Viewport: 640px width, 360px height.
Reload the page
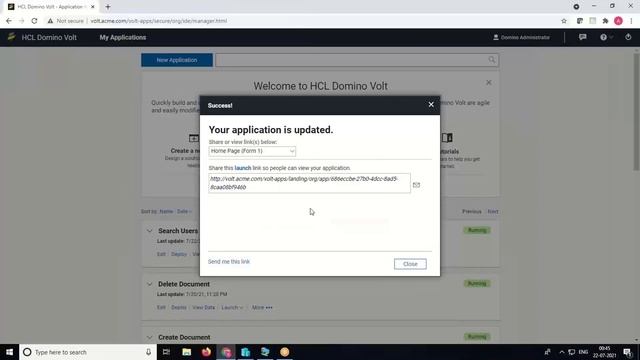click(x=34, y=21)
